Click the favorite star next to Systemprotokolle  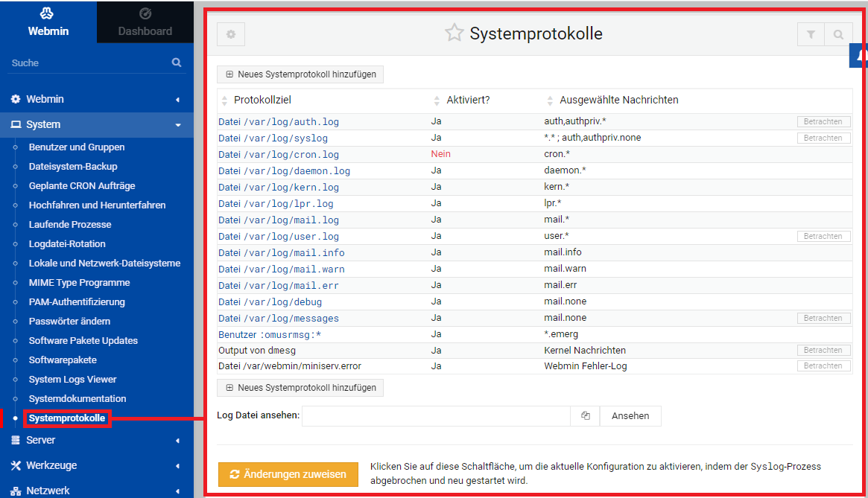pyautogui.click(x=454, y=33)
